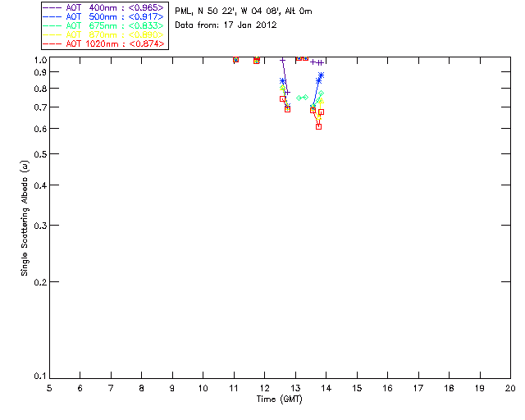Click the '8' x-axis tick label
Screen dimensions: 525x420
[142, 388]
